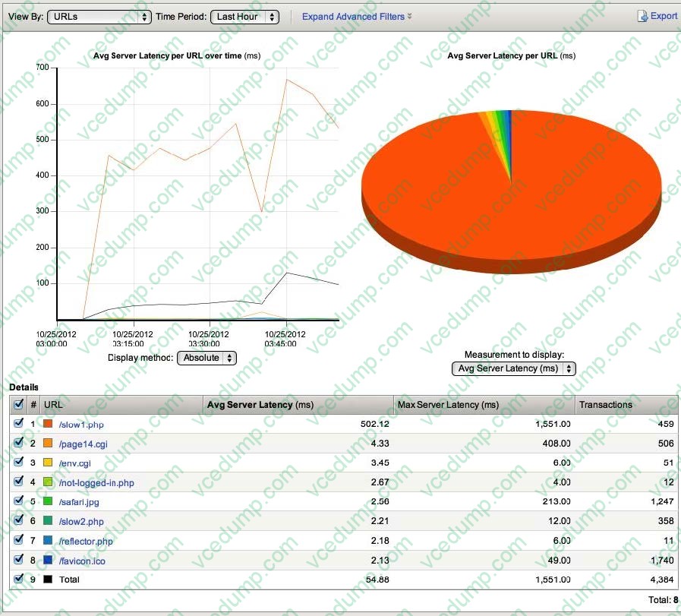Open the /slow1.php URL link

(x=80, y=425)
